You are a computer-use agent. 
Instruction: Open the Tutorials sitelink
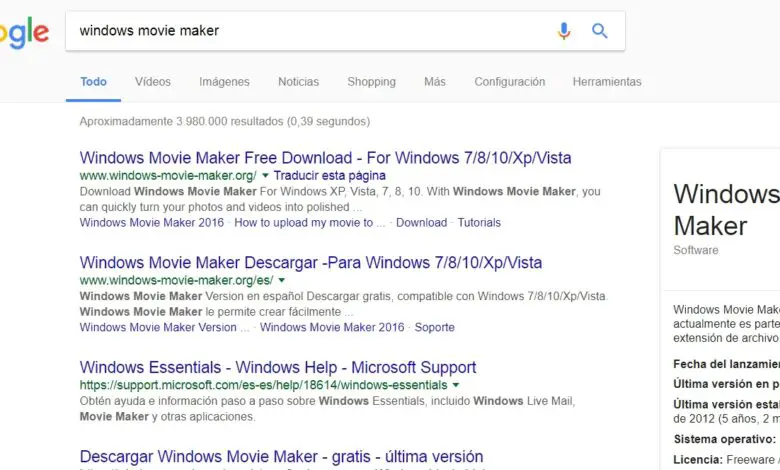[479, 222]
